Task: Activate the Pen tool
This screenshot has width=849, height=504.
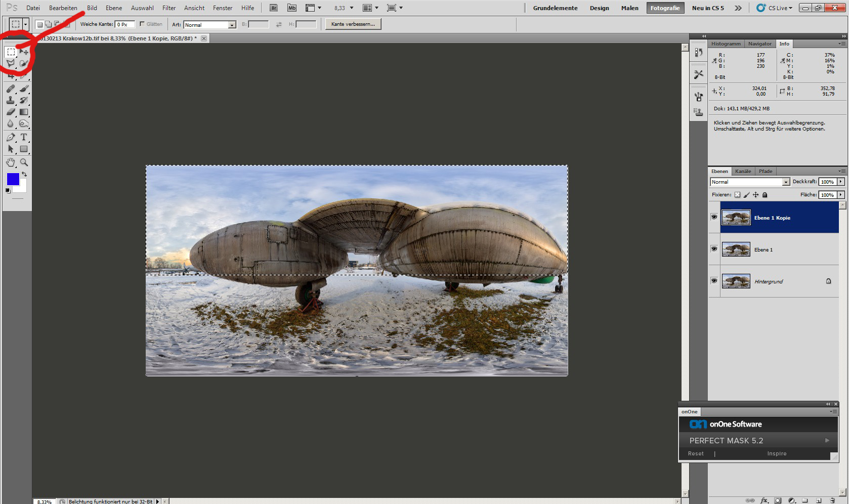Action: pos(11,137)
